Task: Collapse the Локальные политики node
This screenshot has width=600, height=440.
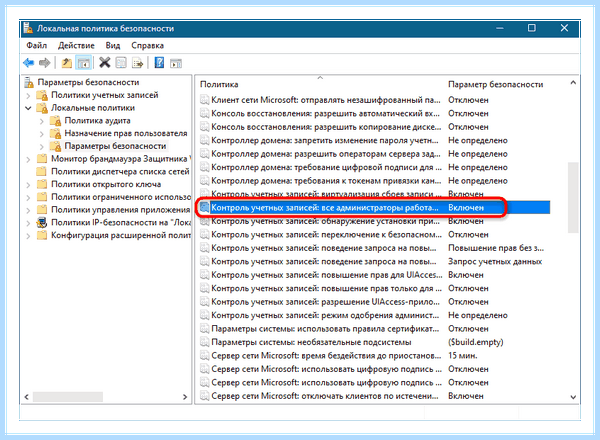Action: [x=28, y=108]
